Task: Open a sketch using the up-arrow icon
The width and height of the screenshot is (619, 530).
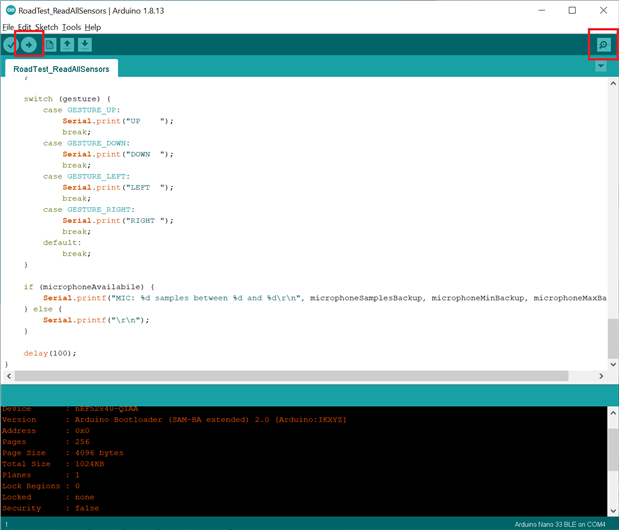Action: 67,45
